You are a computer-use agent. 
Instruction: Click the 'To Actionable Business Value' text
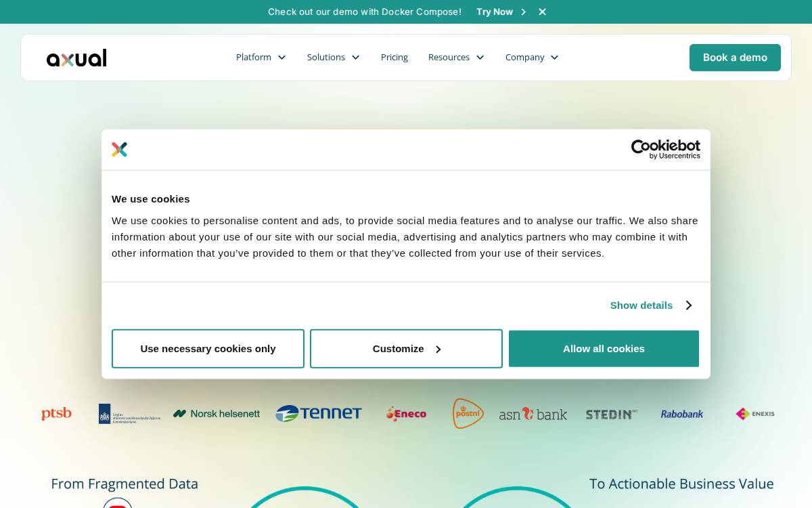pyautogui.click(x=681, y=484)
